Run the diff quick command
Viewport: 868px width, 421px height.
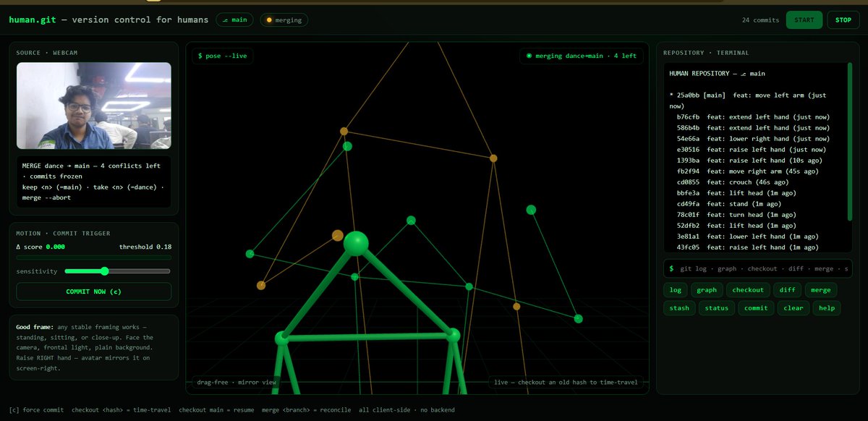click(786, 290)
